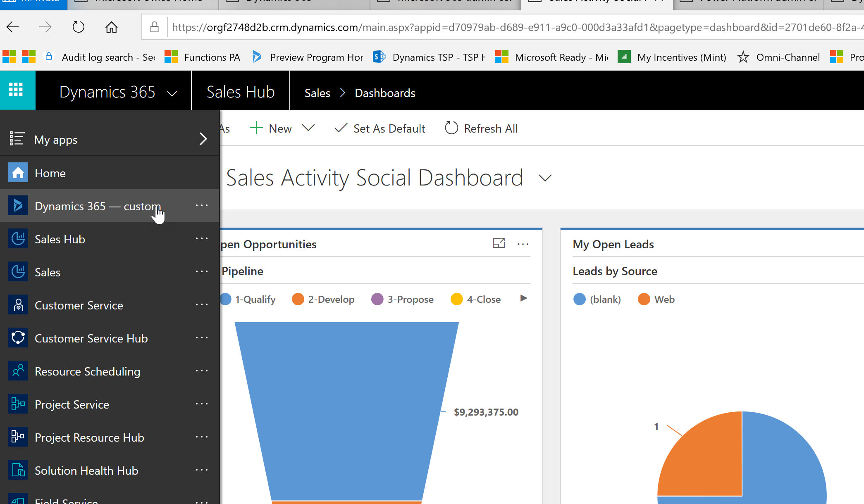Open the dashboard selector next to Sales Activity Social Dashboard

coord(544,178)
